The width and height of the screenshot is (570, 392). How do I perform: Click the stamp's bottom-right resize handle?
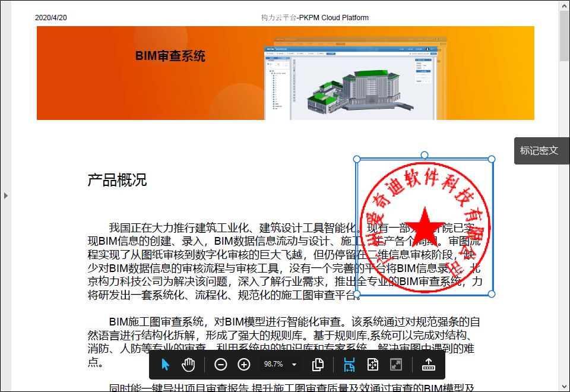click(492, 294)
